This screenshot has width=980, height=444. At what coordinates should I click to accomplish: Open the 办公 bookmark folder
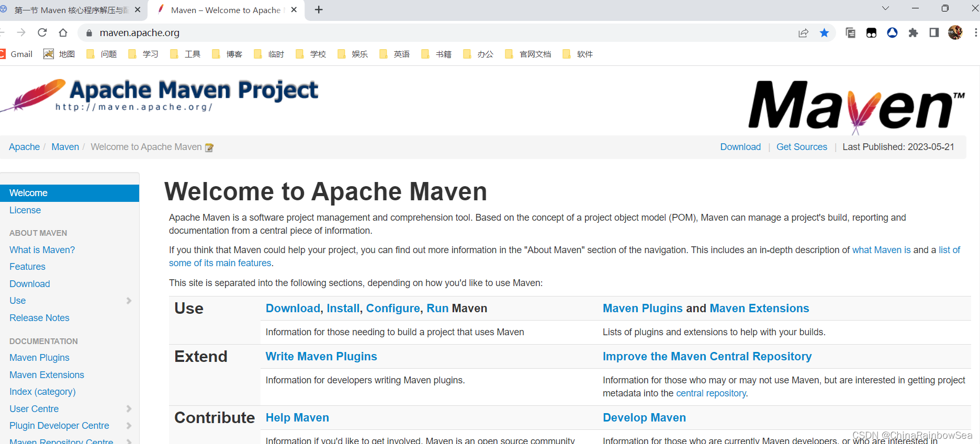point(478,54)
